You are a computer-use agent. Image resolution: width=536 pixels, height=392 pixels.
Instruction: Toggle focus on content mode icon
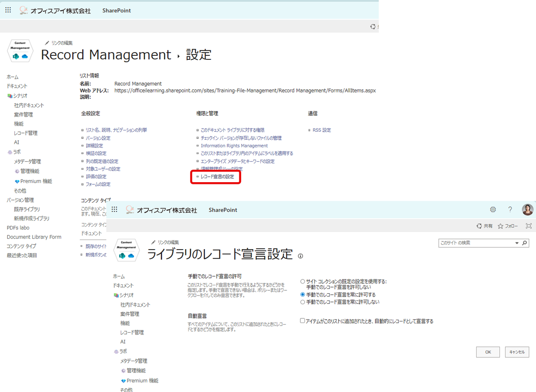click(529, 226)
